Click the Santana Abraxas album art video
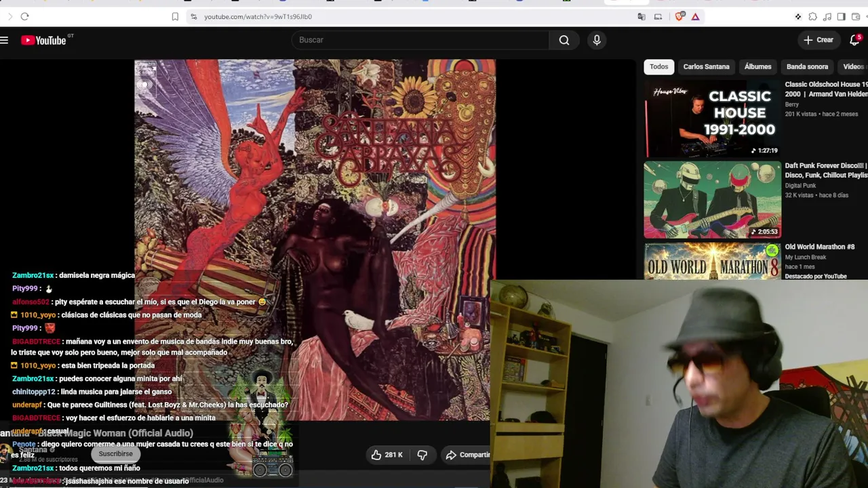Image resolution: width=868 pixels, height=488 pixels. (315, 240)
